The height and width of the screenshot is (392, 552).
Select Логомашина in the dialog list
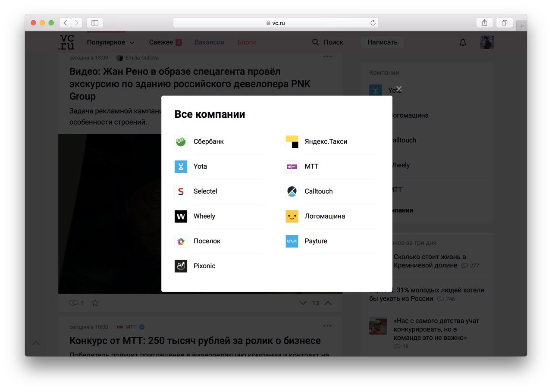pos(325,216)
